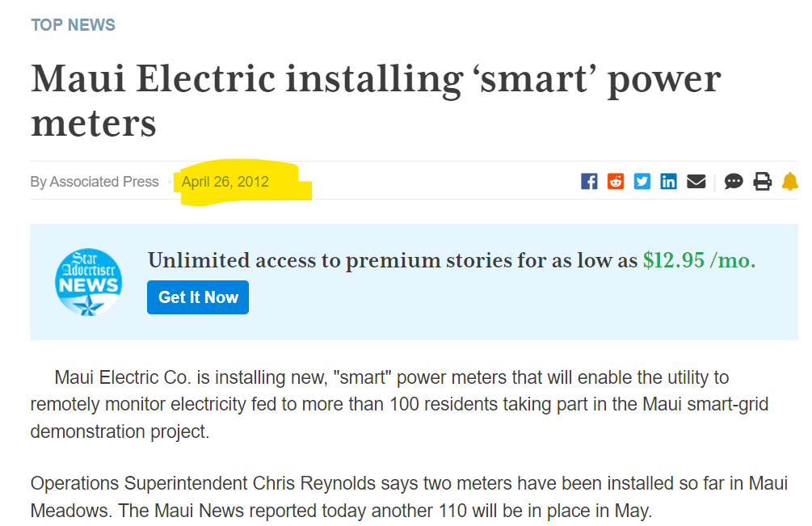
Task: Click the yellow notification bell icon
Action: point(789,182)
